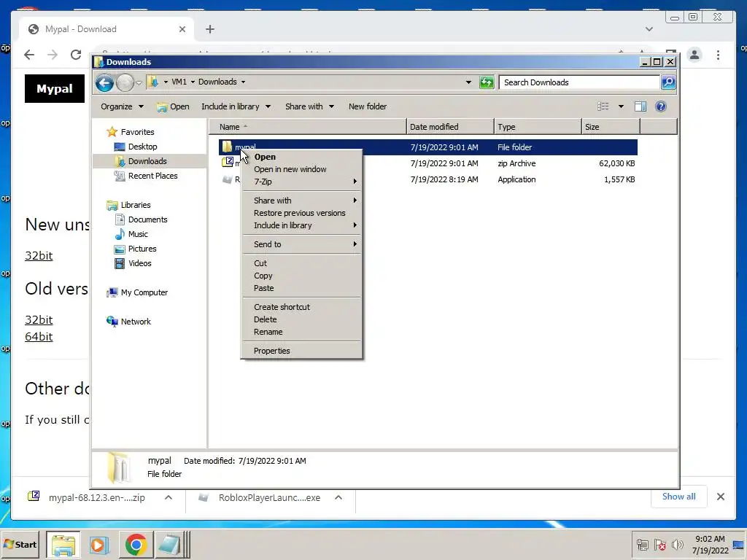Open the Explorer help question mark icon
This screenshot has width=747, height=560.
[661, 106]
